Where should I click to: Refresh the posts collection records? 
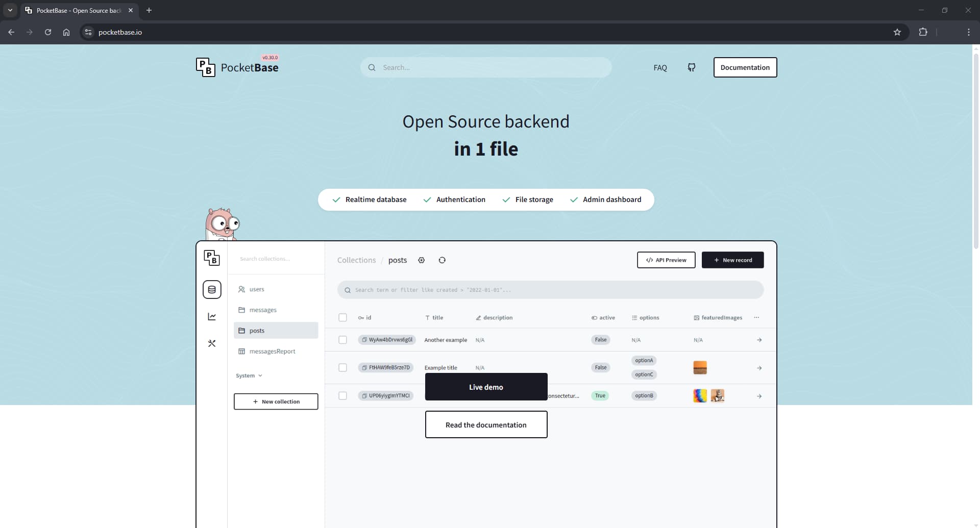point(442,260)
